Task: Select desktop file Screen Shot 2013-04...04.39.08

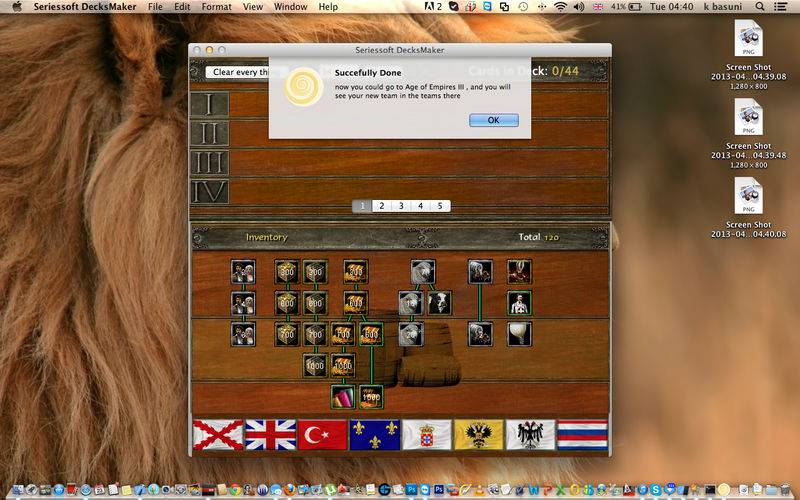Action: point(748,55)
